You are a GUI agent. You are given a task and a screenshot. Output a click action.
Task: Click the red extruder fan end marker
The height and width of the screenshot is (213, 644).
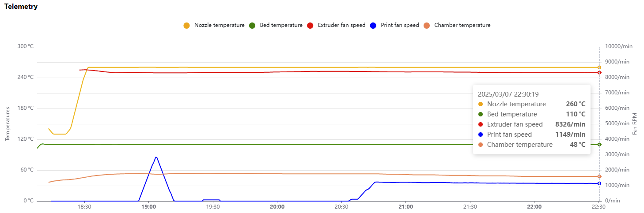click(x=599, y=72)
